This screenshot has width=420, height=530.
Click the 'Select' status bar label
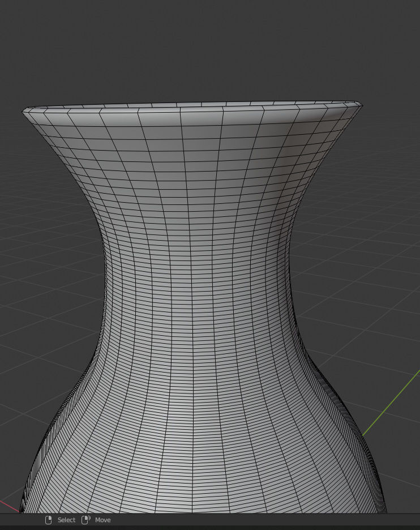[x=66, y=520]
